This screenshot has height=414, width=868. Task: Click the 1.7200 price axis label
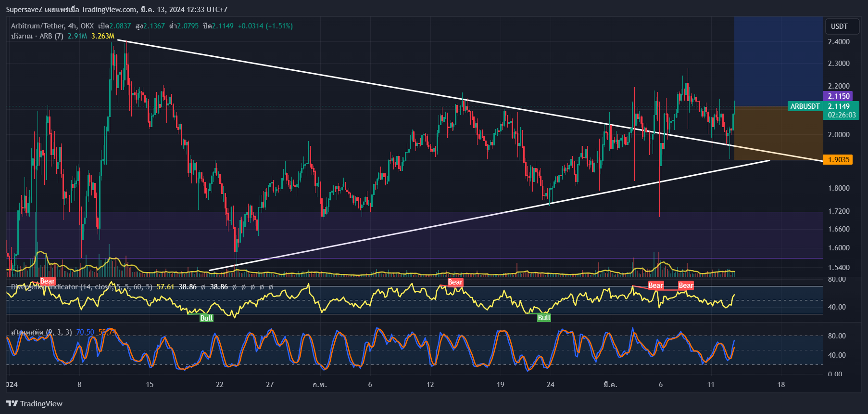point(839,211)
